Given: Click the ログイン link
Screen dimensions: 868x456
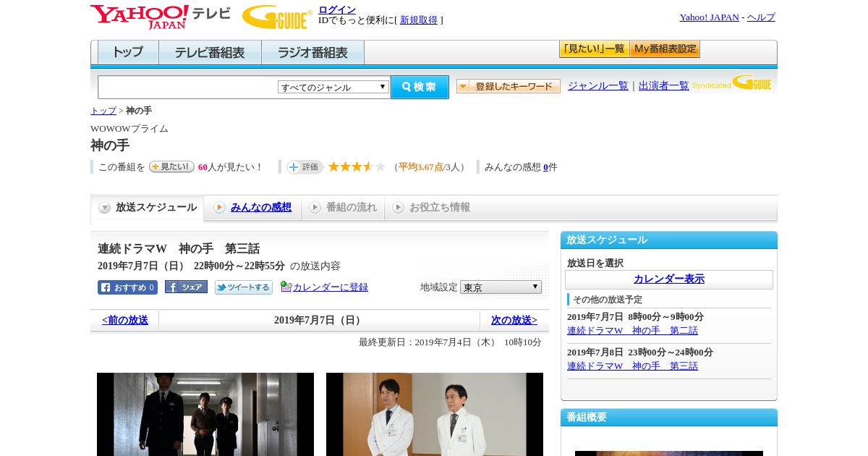Looking at the screenshot, I should coord(337,9).
